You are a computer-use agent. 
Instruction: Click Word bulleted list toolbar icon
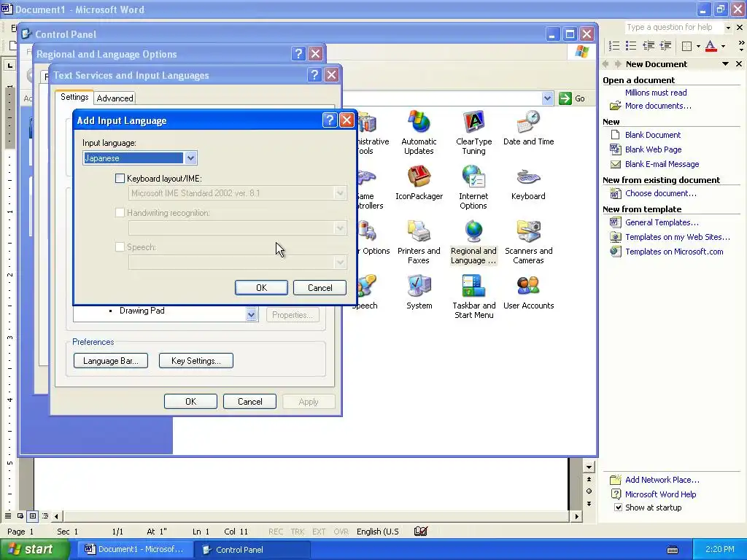[x=631, y=46]
